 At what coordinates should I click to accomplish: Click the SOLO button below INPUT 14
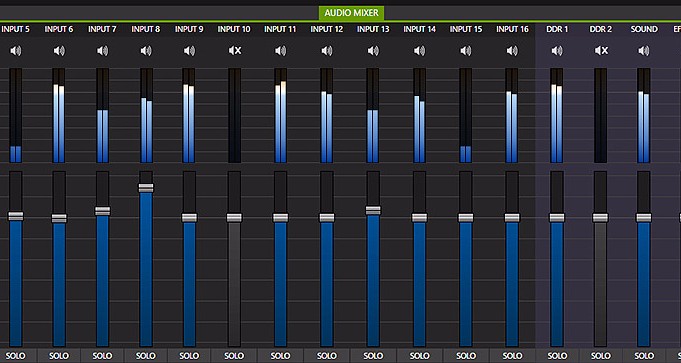(x=420, y=356)
